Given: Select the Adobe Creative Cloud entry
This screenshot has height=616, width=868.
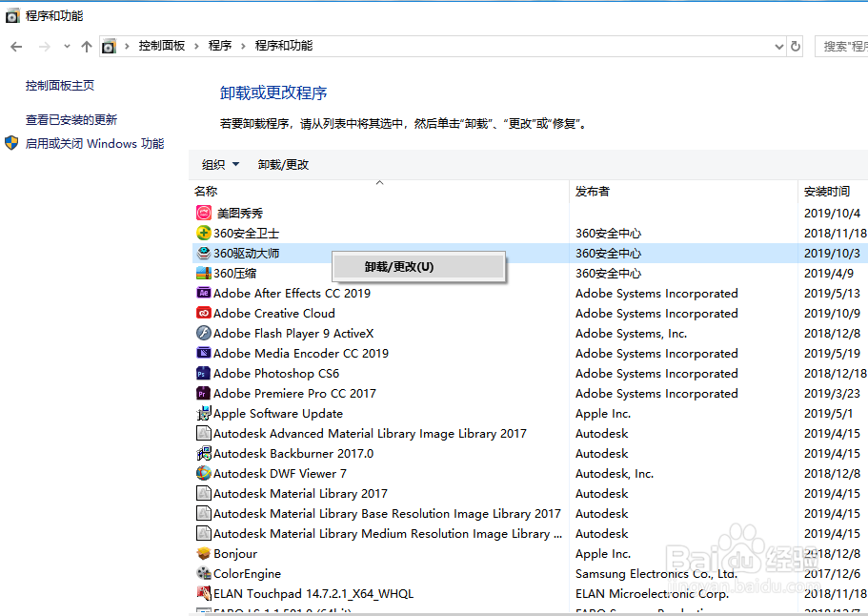Looking at the screenshot, I should [274, 313].
